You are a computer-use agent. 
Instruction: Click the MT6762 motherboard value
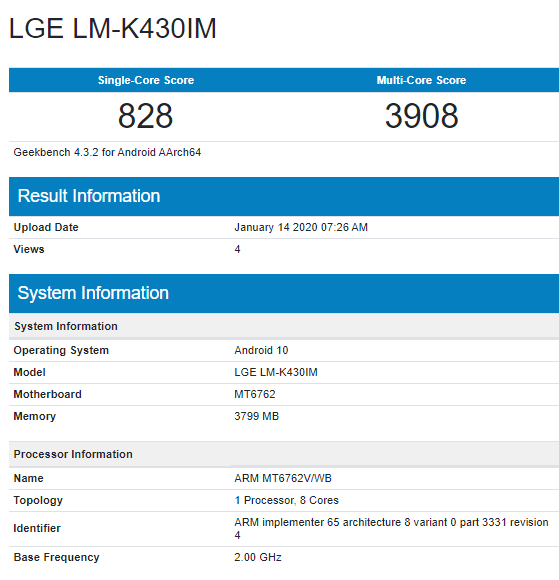pyautogui.click(x=255, y=394)
